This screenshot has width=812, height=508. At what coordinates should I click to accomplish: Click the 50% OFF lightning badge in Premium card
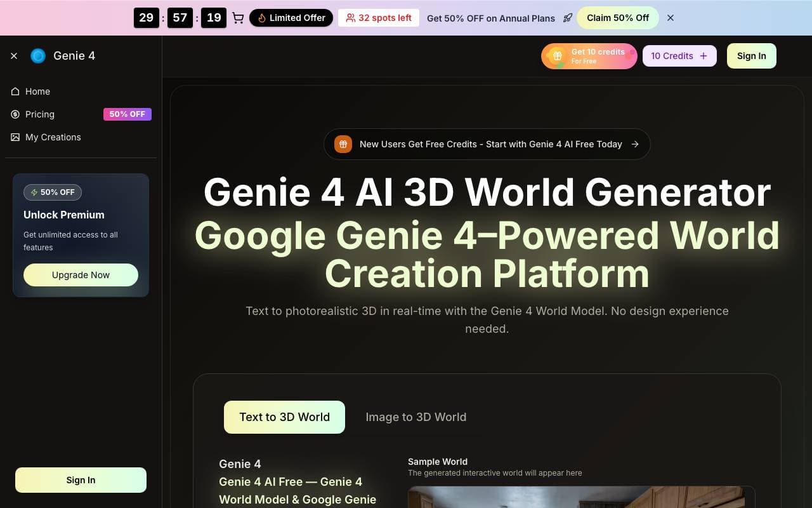coord(53,192)
